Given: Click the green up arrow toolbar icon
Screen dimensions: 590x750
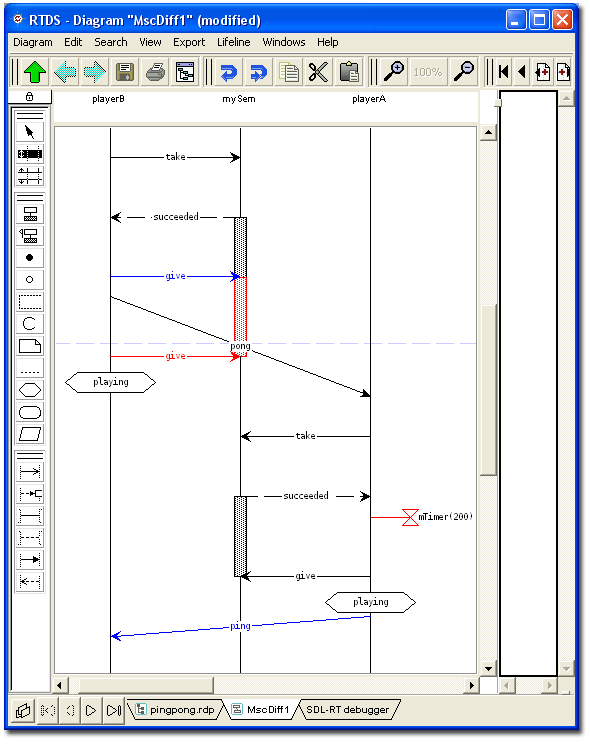Looking at the screenshot, I should [35, 73].
